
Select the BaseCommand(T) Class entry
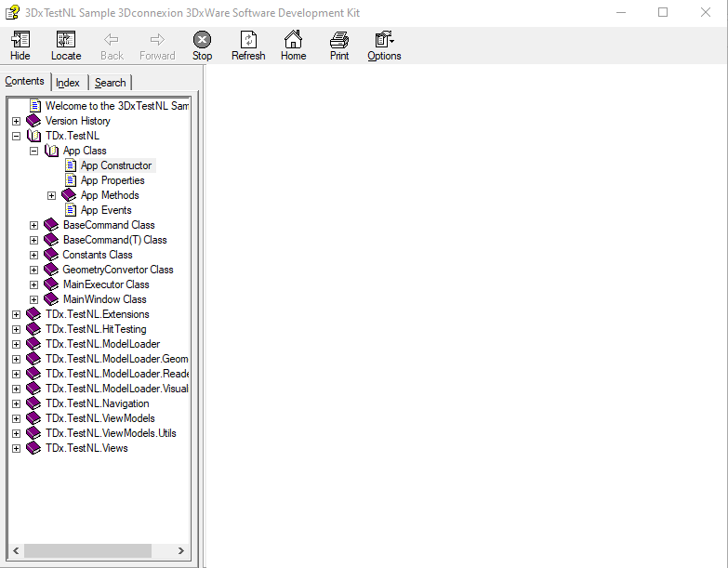114,240
